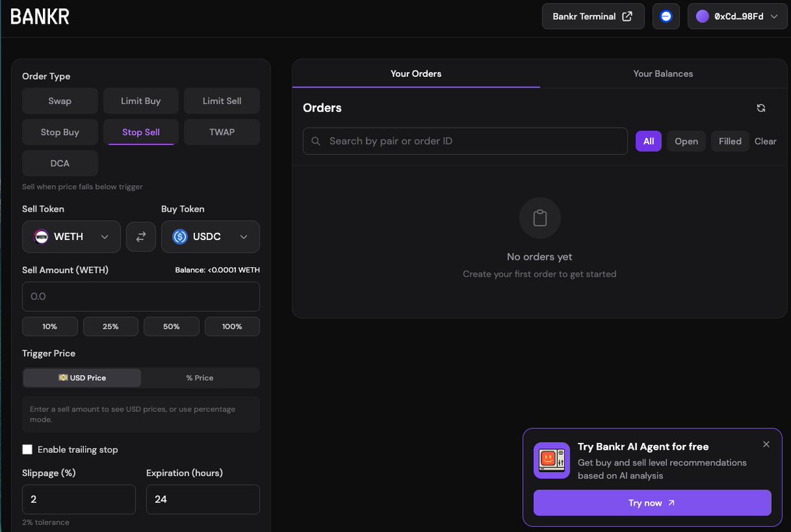
Task: Open the WETH sell token dropdown
Action: (71, 237)
